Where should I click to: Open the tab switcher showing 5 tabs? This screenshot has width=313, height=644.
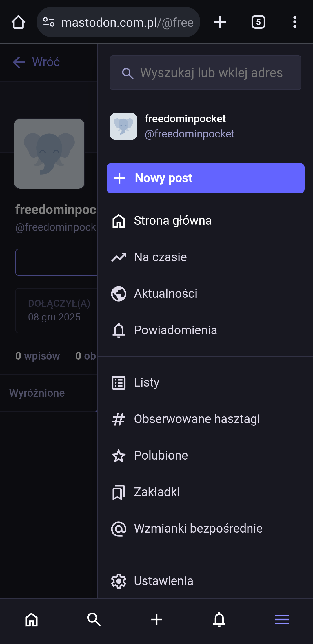click(258, 22)
